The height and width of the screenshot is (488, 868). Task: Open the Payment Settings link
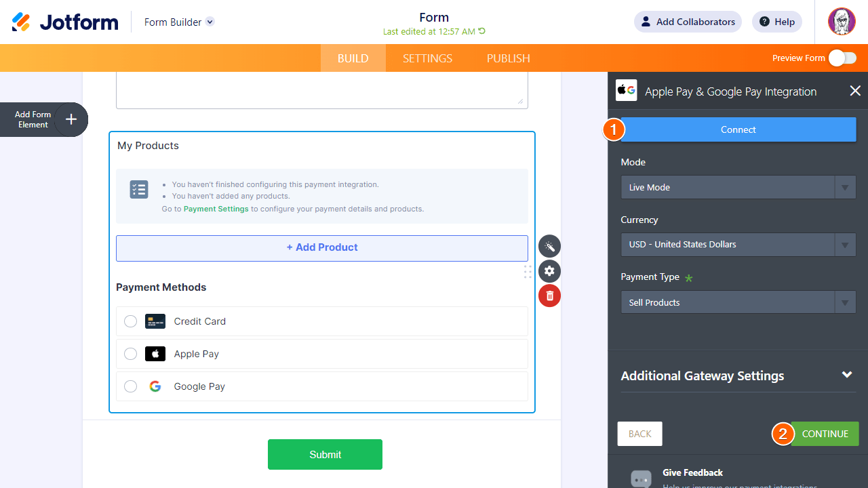pos(216,209)
